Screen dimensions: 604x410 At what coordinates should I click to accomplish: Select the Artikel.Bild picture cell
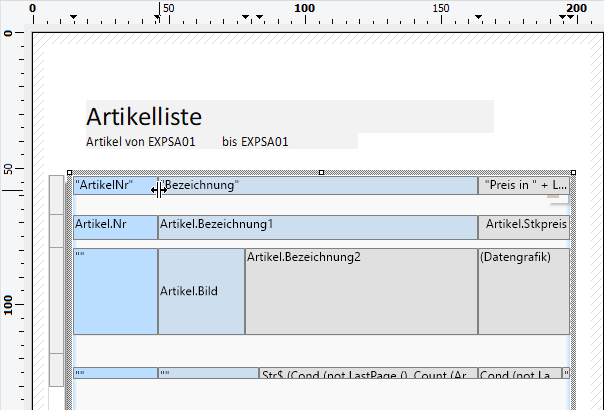point(201,291)
